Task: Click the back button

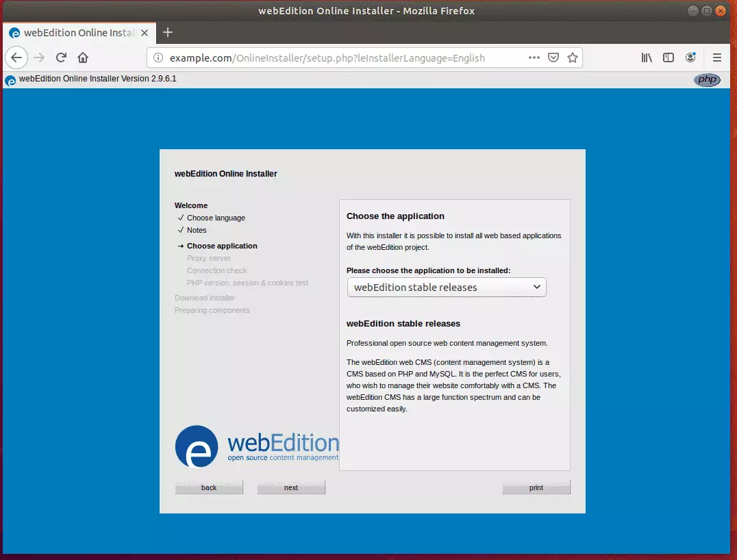Action: pos(209,487)
